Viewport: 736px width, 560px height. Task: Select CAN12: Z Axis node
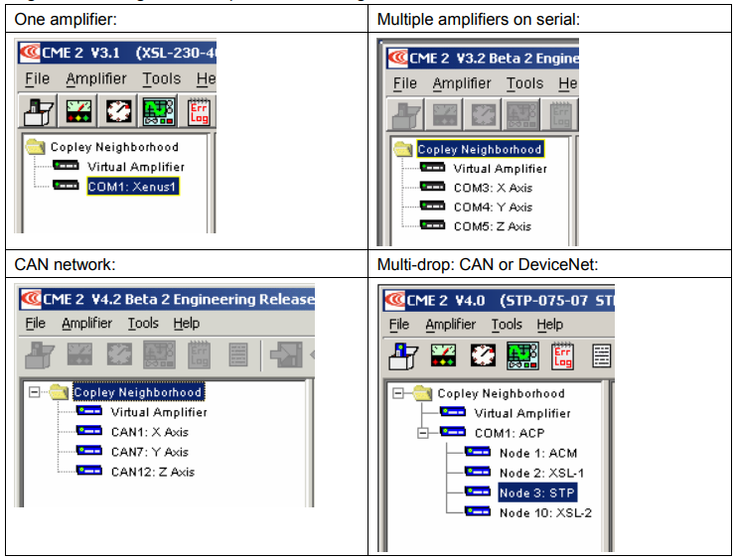153,472
